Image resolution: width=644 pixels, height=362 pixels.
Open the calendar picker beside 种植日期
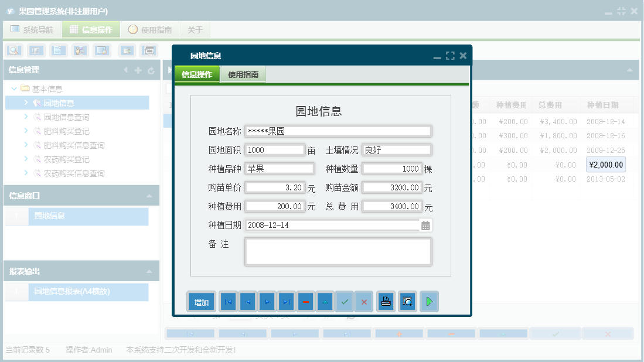tap(425, 225)
